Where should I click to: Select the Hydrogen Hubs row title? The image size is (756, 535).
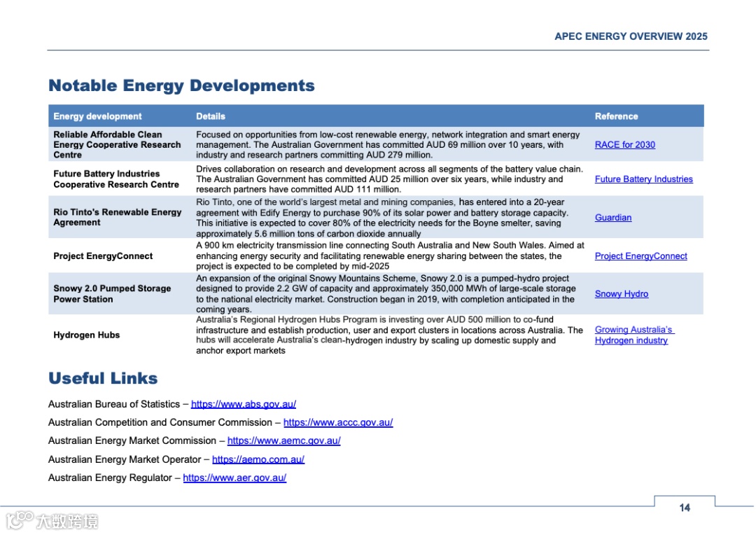coord(87,335)
